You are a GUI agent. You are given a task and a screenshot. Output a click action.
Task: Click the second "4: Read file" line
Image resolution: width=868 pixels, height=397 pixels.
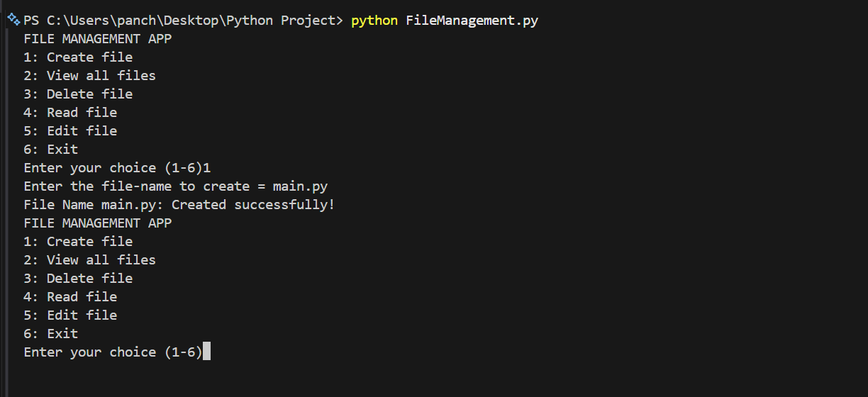click(70, 297)
